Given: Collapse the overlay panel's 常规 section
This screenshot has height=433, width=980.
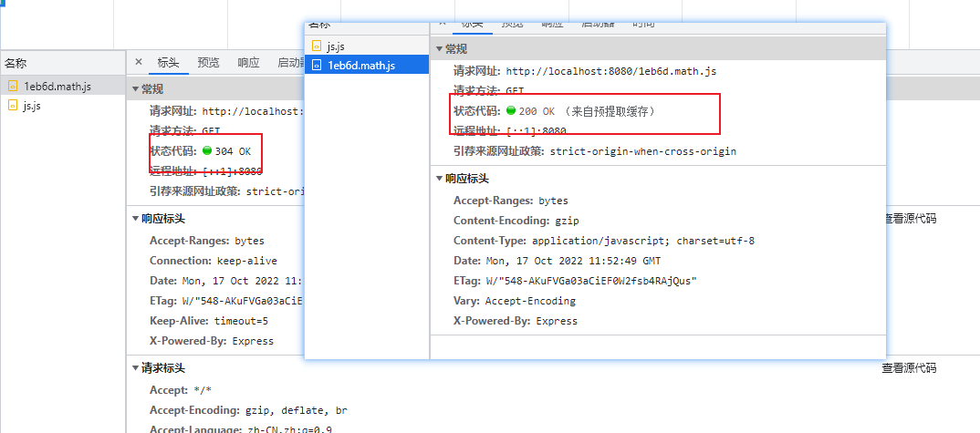Looking at the screenshot, I should click(438, 49).
